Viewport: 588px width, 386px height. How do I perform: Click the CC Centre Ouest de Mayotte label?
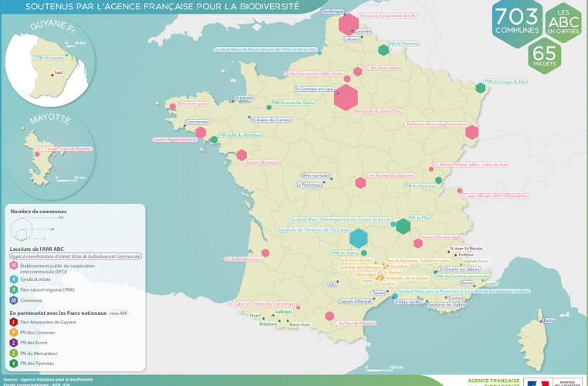(65, 149)
